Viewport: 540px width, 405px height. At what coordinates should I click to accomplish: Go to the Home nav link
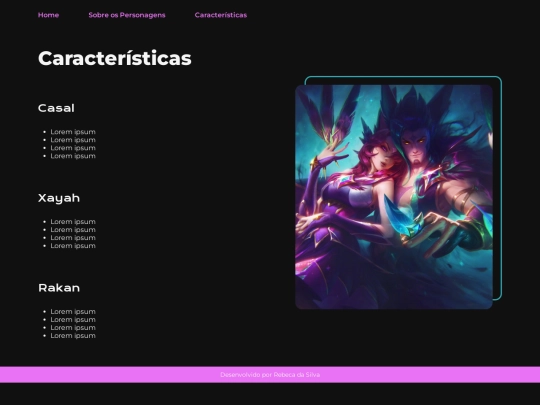(48, 15)
